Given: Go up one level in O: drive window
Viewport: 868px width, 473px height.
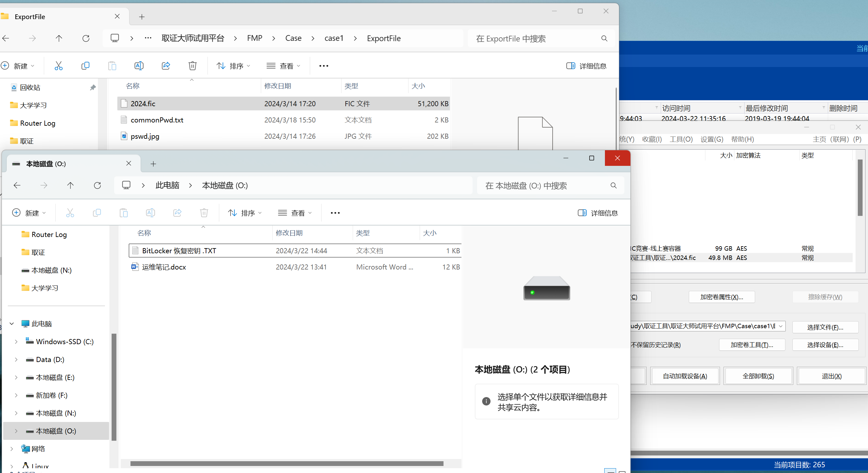Looking at the screenshot, I should 70,185.
